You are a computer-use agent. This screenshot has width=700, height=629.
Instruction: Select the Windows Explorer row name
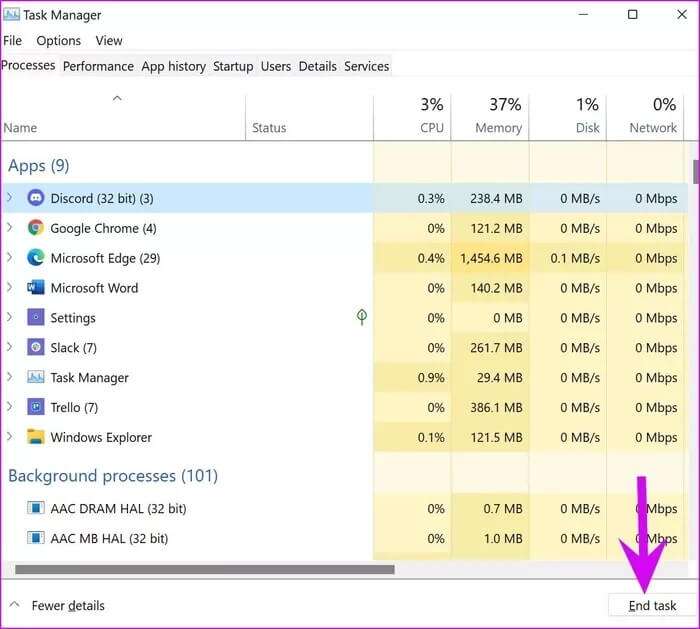(101, 437)
